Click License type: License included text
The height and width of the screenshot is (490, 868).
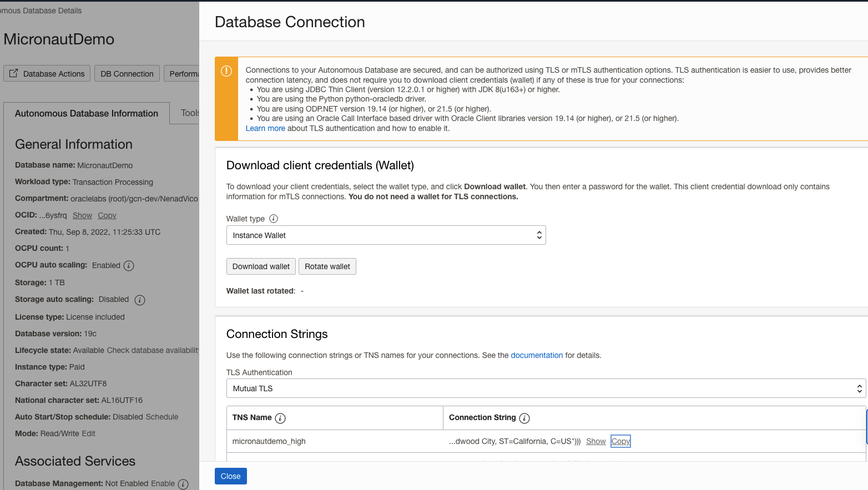(70, 317)
